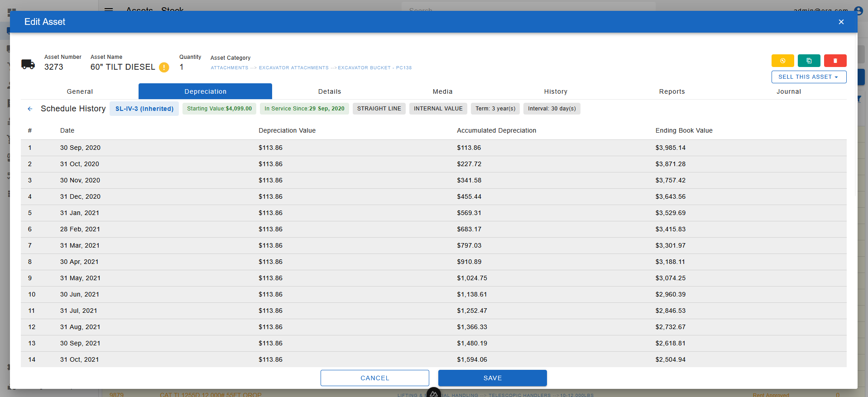
Task: Open the Details tab
Action: point(330,91)
